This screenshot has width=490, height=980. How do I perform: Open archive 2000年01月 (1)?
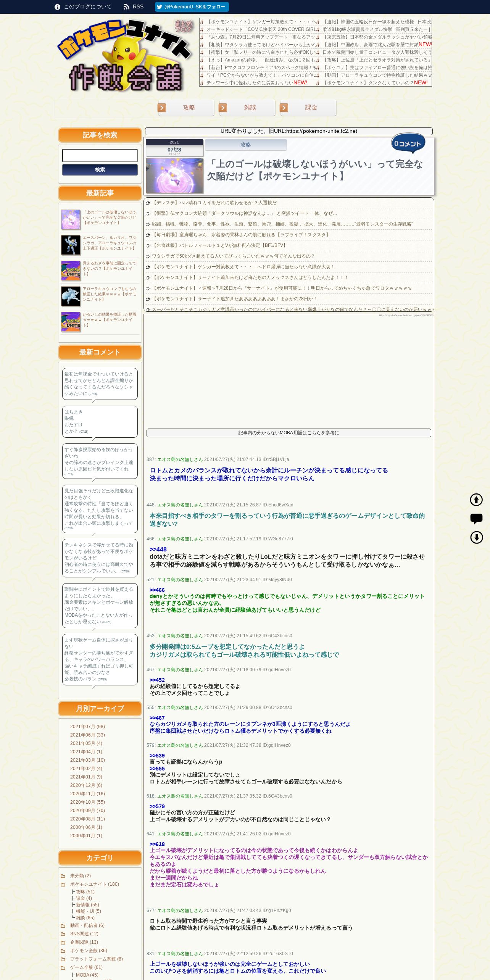coord(86,836)
